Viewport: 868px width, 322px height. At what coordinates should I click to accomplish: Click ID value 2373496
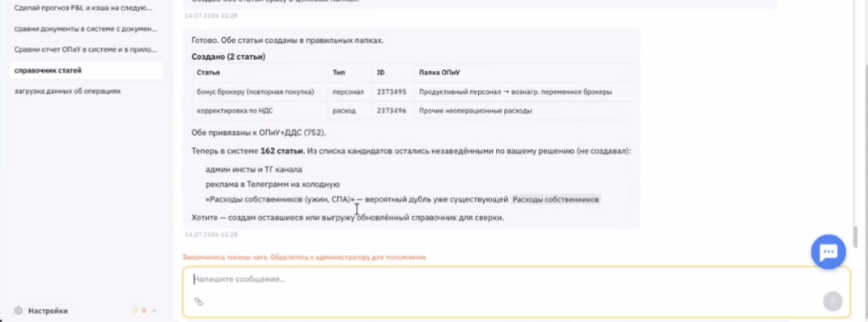[392, 111]
